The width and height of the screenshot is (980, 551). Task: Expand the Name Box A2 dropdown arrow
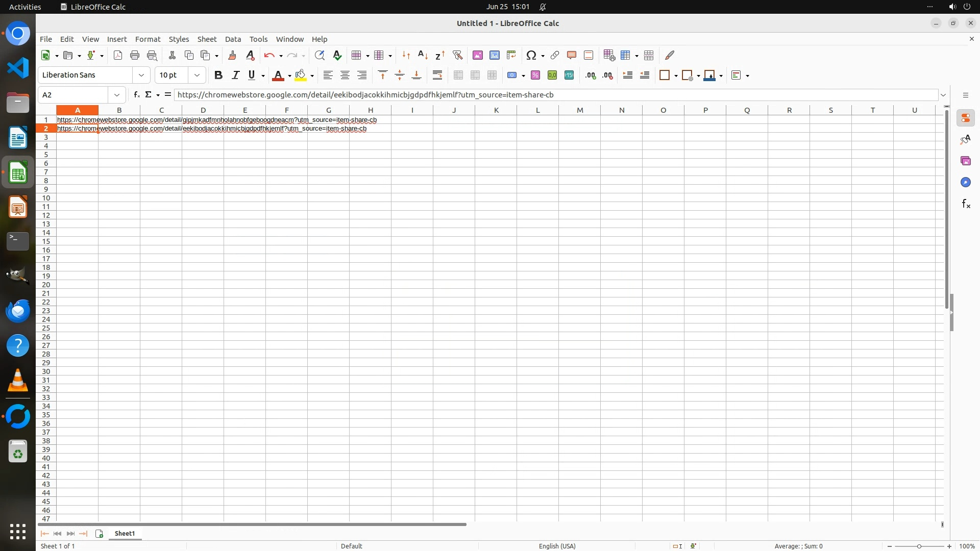[117, 94]
